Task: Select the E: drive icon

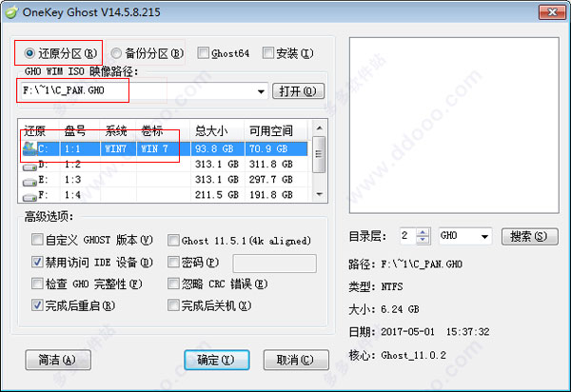Action: (30, 180)
